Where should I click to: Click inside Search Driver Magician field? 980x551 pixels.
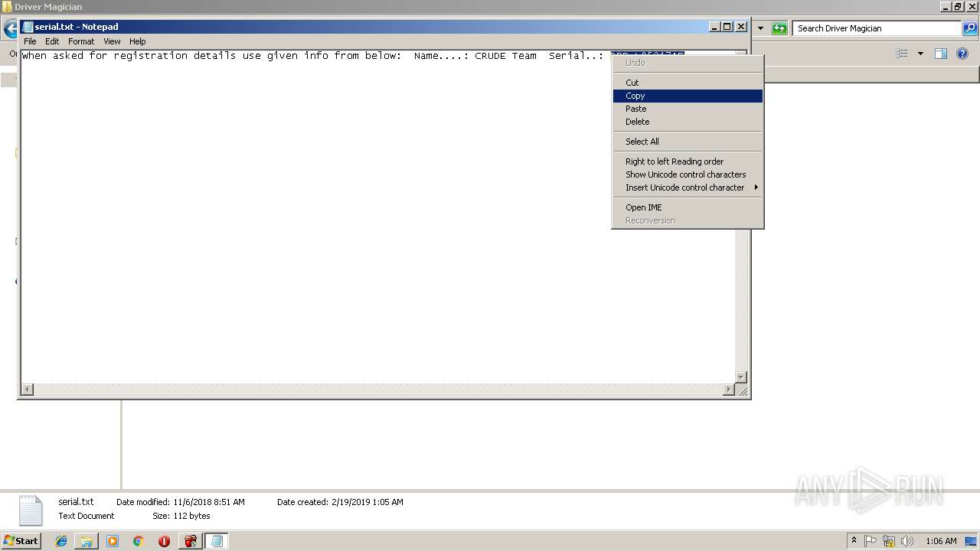click(877, 28)
